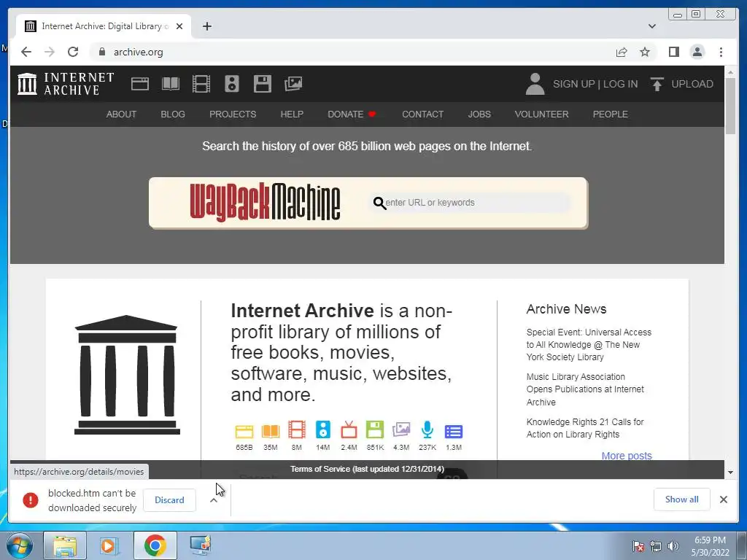Click the UPLOAD link text

coord(692,84)
